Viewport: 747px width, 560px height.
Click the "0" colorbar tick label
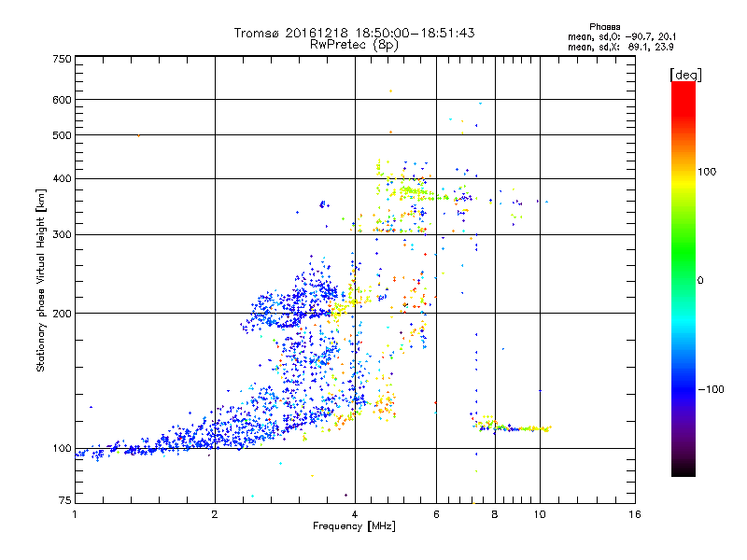coord(700,281)
